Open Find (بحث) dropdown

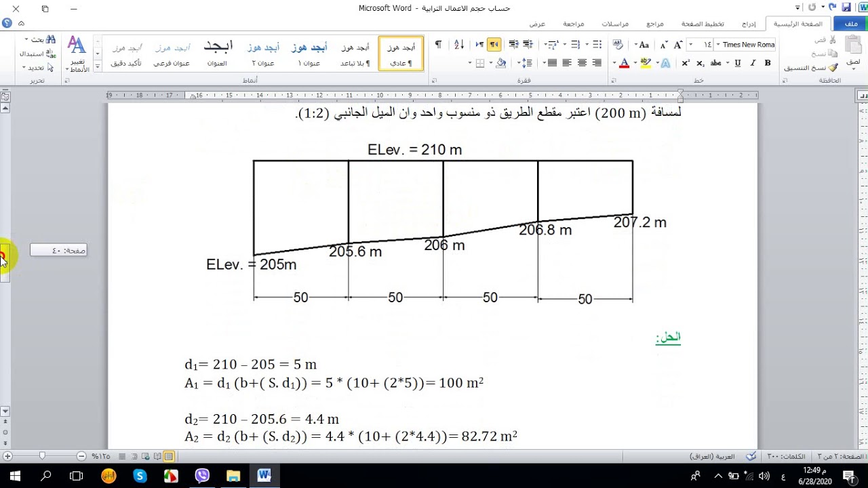pyautogui.click(x=39, y=40)
